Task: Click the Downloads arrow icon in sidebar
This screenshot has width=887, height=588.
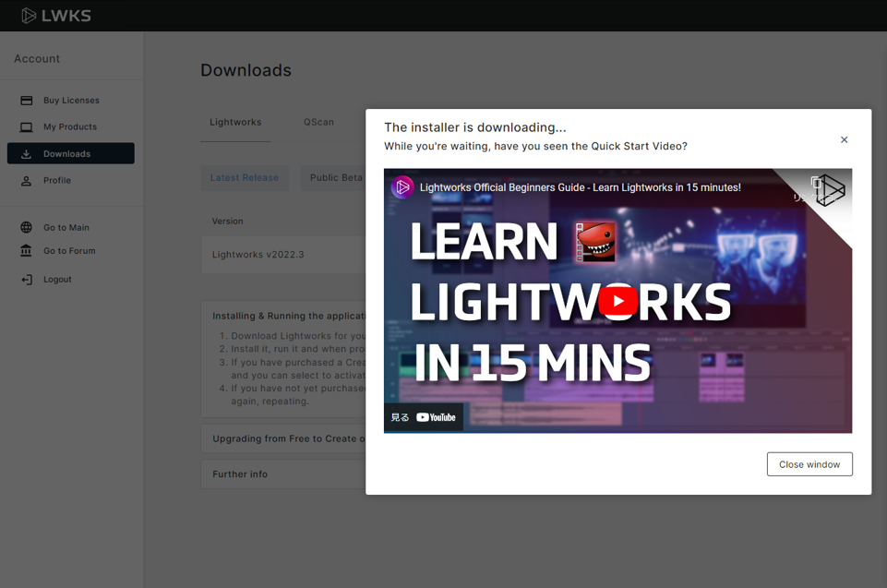Action: pyautogui.click(x=27, y=153)
